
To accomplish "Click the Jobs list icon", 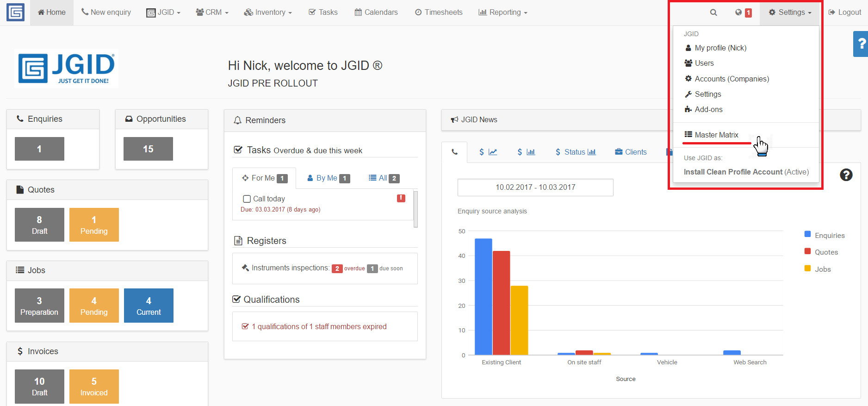I will click(20, 270).
